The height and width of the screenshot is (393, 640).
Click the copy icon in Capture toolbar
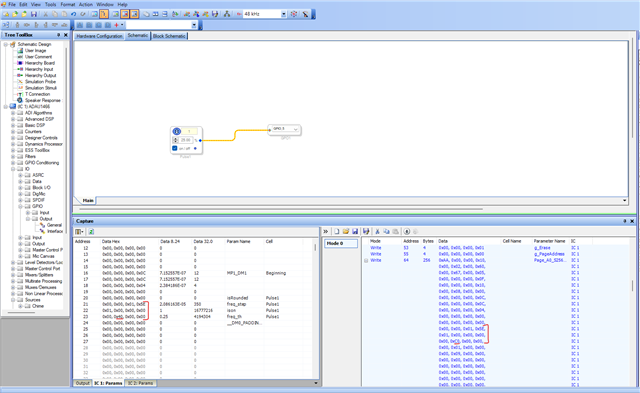pos(387,231)
